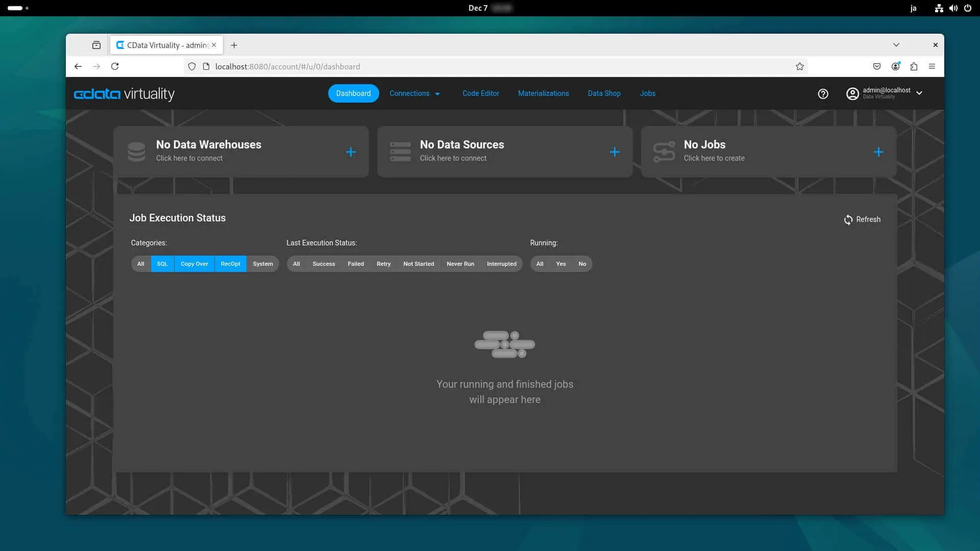Screen dimensions: 980x551
Task: Click the Refresh icon in Job Execution Status
Action: (848, 219)
